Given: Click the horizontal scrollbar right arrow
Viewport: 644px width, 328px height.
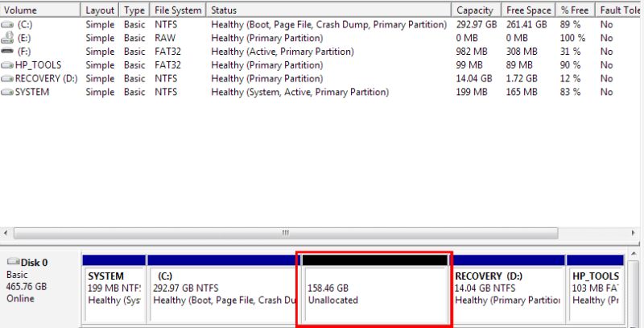Looking at the screenshot, I should (634, 233).
